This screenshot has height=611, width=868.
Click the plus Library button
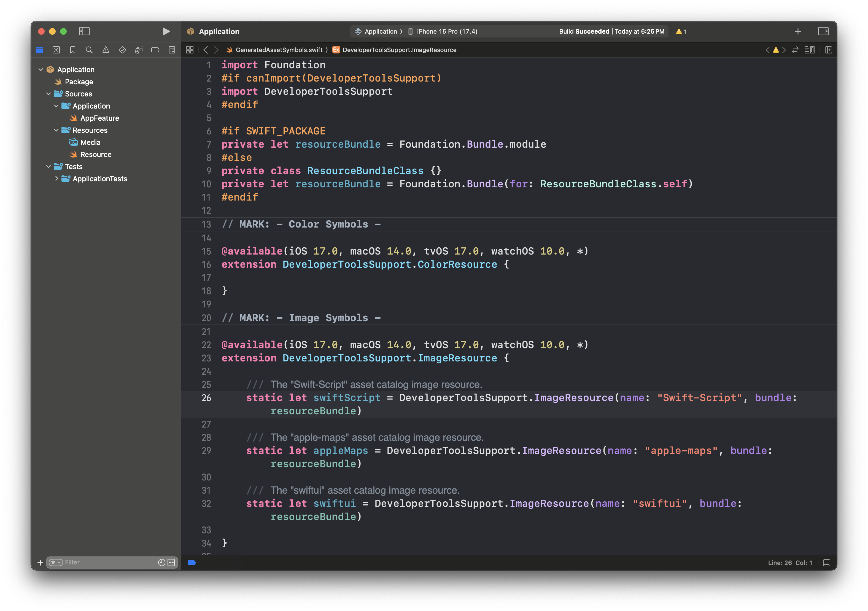coord(798,31)
